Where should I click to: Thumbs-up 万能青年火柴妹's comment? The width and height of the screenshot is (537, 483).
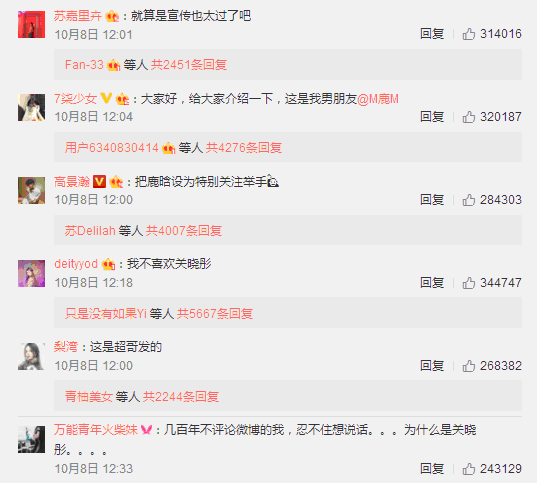469,469
